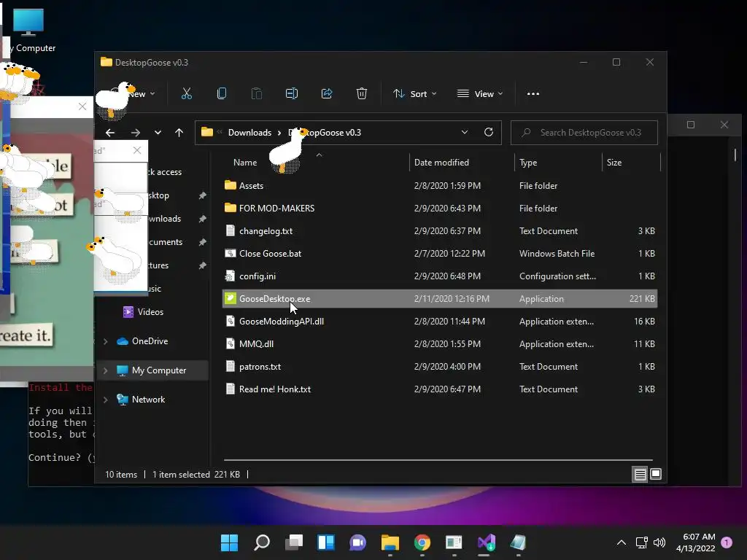Image resolution: width=747 pixels, height=560 pixels.
Task: Click the horizontal scrollbar in file list
Action: tap(438, 460)
